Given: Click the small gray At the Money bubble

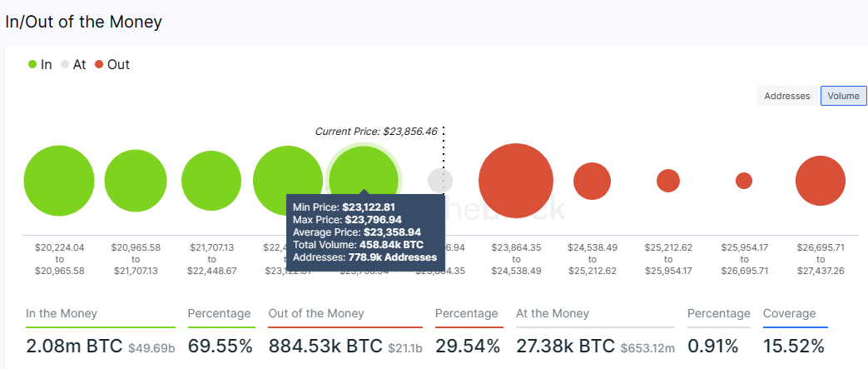Looking at the screenshot, I should point(439,180).
